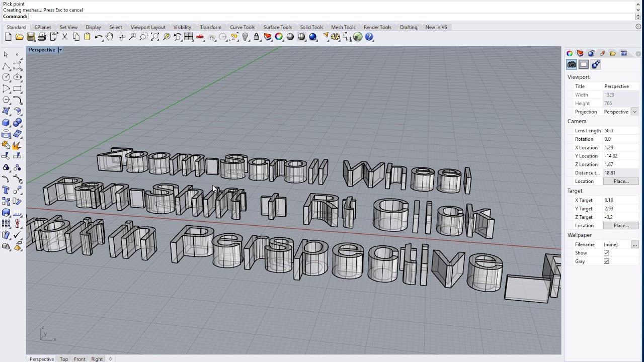Open the Mesh Tools toolbar tab
Viewport: 644px width, 362px height.
pyautogui.click(x=343, y=27)
